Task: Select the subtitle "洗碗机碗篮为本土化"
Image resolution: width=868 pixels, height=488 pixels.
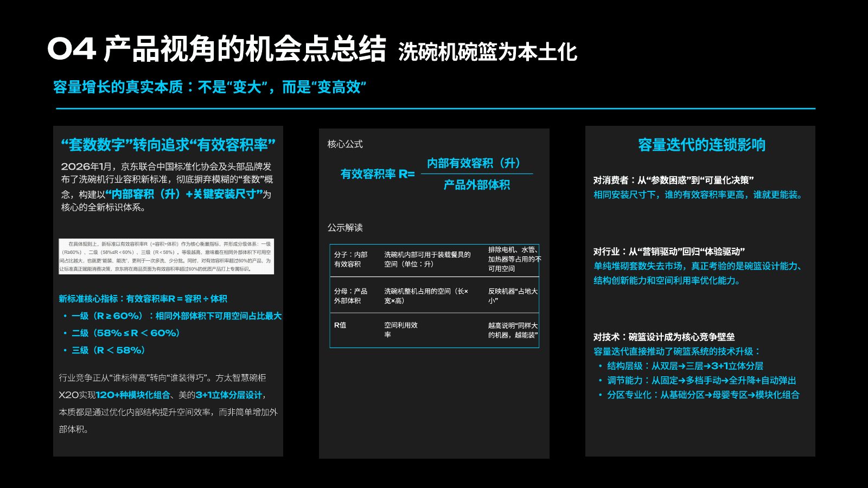Action: (x=488, y=52)
